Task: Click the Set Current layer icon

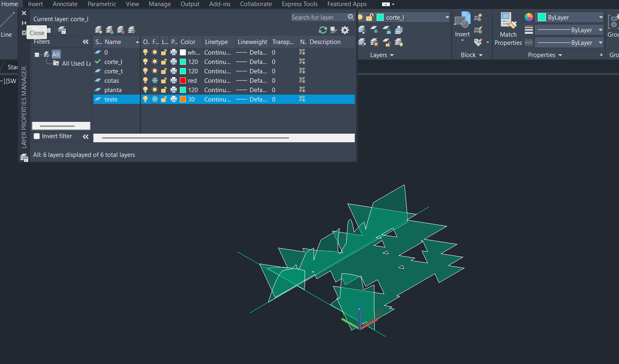Action: point(131,30)
